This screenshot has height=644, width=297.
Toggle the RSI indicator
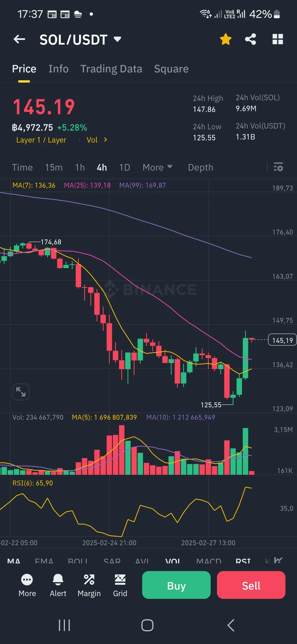pos(243,561)
